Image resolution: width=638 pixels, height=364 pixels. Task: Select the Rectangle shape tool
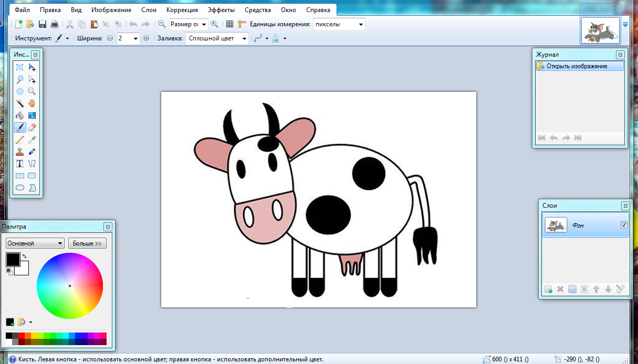point(19,176)
